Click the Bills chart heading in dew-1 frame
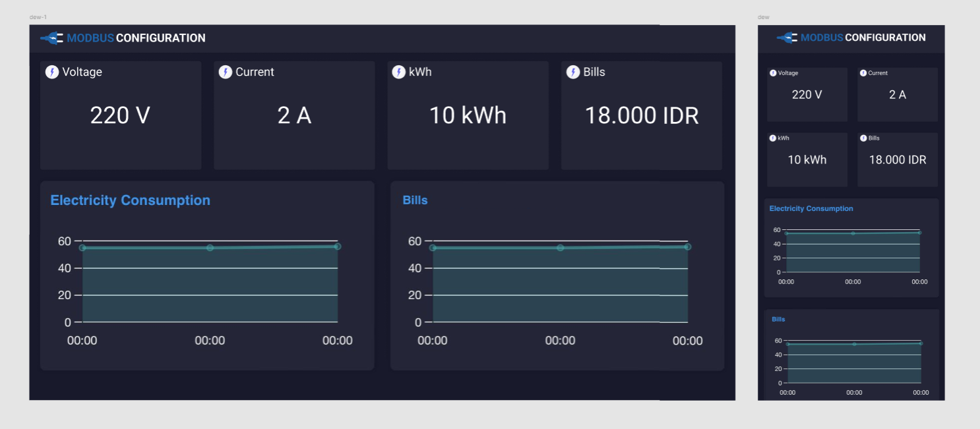 click(x=415, y=200)
